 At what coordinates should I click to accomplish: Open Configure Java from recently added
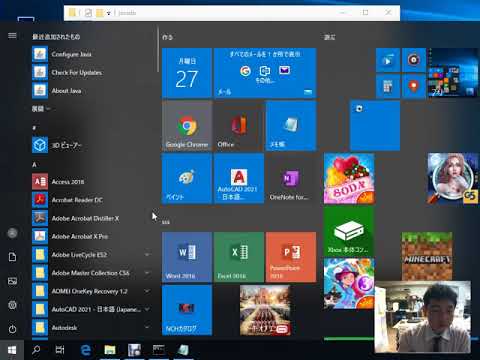click(90, 54)
